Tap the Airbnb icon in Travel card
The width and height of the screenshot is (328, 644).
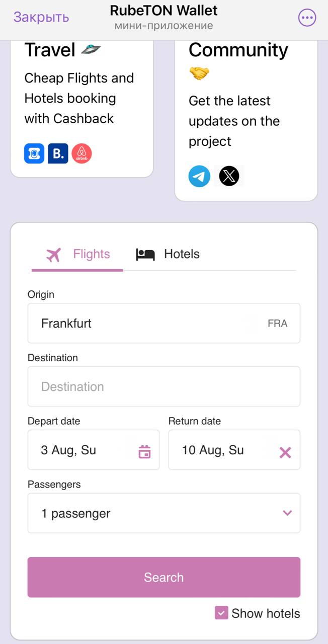click(81, 153)
